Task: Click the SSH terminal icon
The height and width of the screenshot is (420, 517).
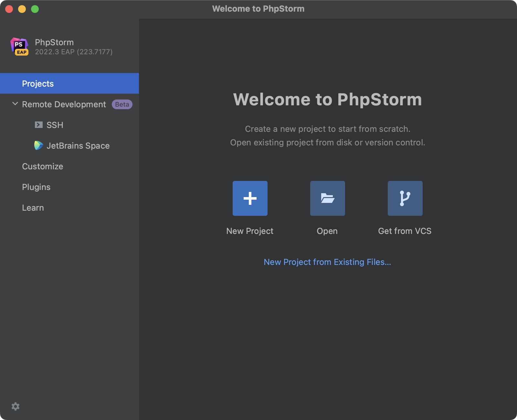Action: pos(39,125)
